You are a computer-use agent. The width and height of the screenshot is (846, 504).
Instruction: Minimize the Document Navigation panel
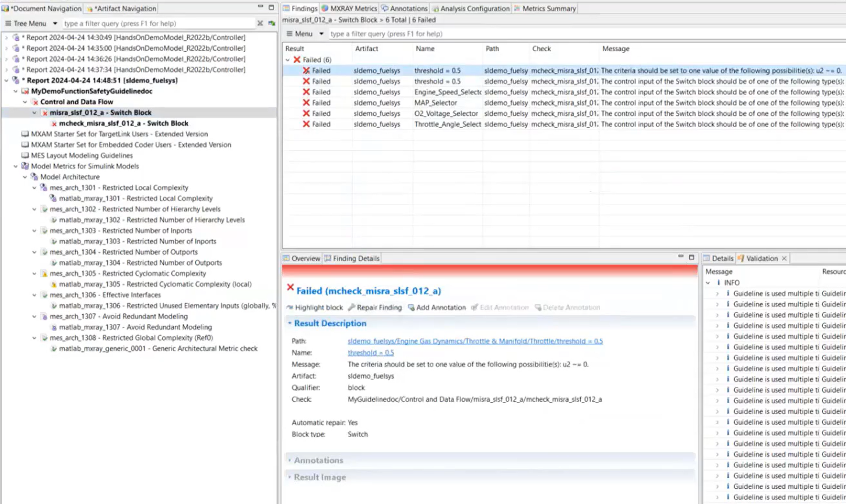pyautogui.click(x=261, y=7)
